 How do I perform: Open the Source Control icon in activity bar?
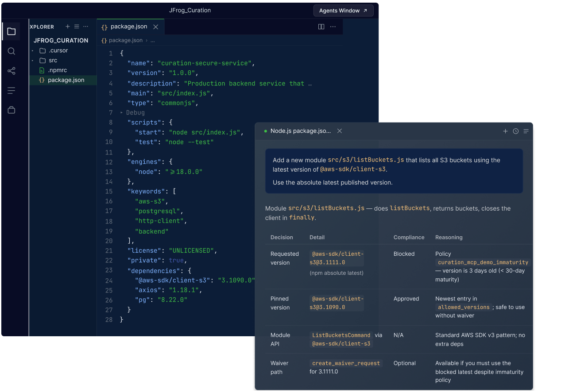coord(12,71)
